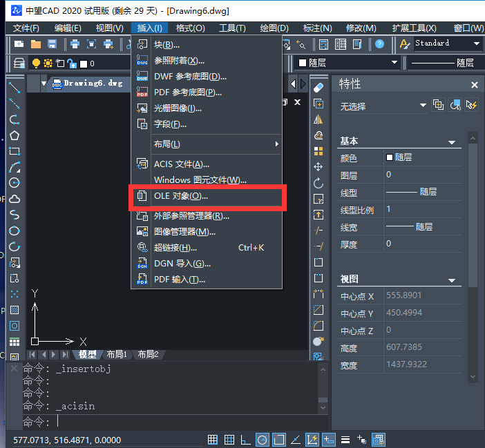This screenshot has width=485, height=448.
Task: Click the Rotate tool icon
Action: [x=318, y=183]
